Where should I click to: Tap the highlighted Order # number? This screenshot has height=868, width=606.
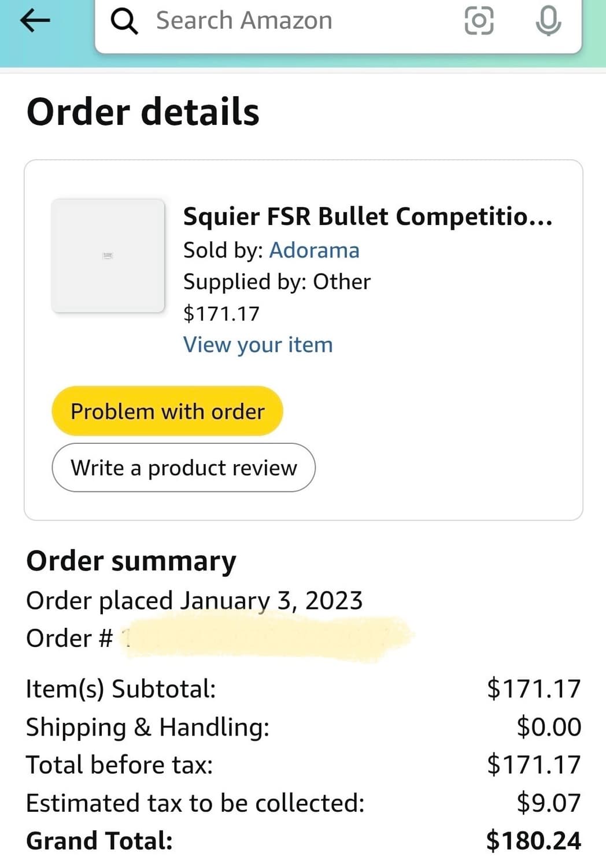click(x=266, y=638)
